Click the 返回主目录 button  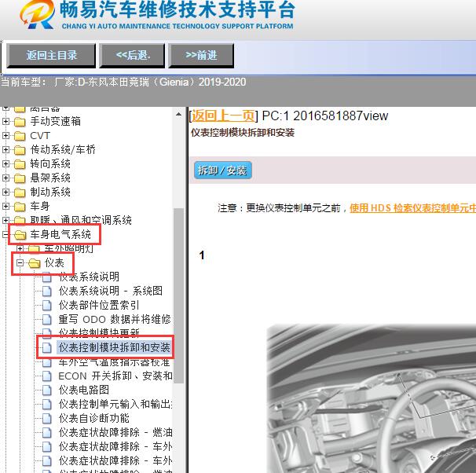pyautogui.click(x=51, y=55)
